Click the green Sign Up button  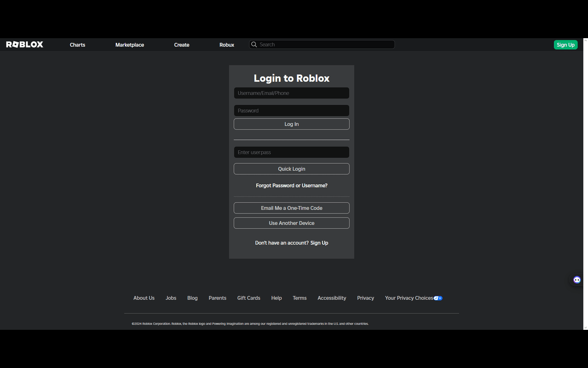point(565,45)
